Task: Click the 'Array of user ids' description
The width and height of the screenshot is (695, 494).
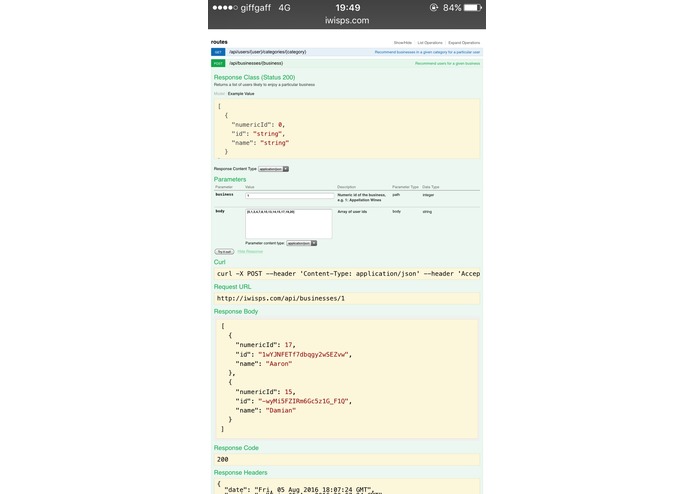Action: 352,212
